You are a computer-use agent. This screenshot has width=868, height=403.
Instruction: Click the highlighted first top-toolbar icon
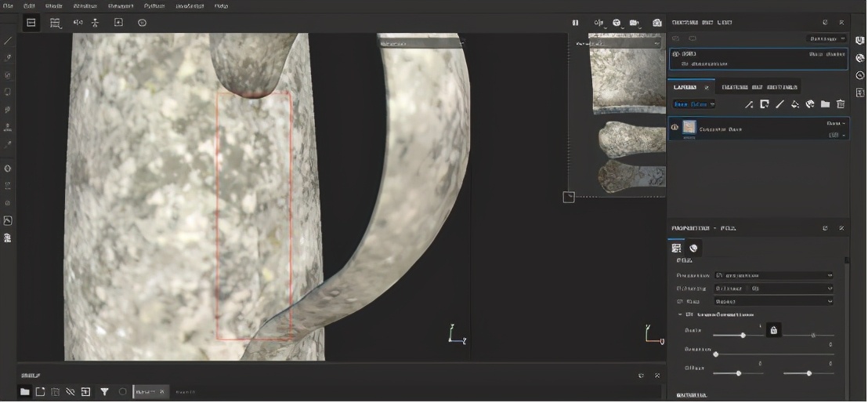[31, 23]
